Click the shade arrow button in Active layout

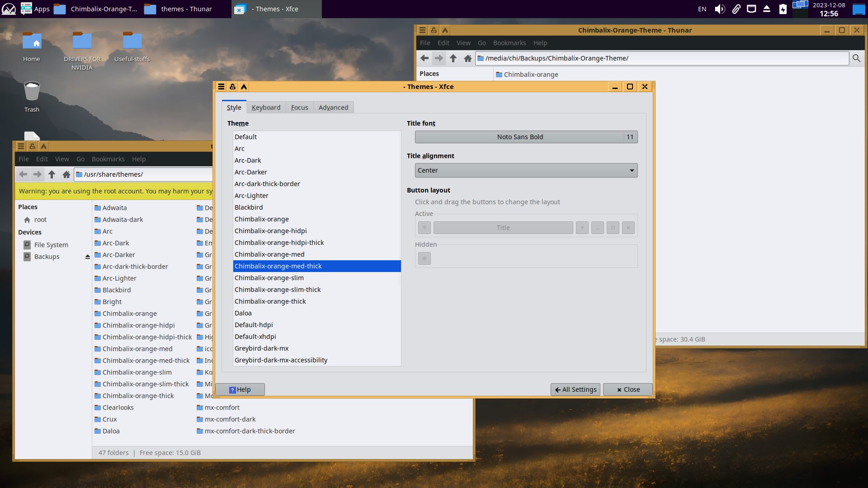click(582, 228)
